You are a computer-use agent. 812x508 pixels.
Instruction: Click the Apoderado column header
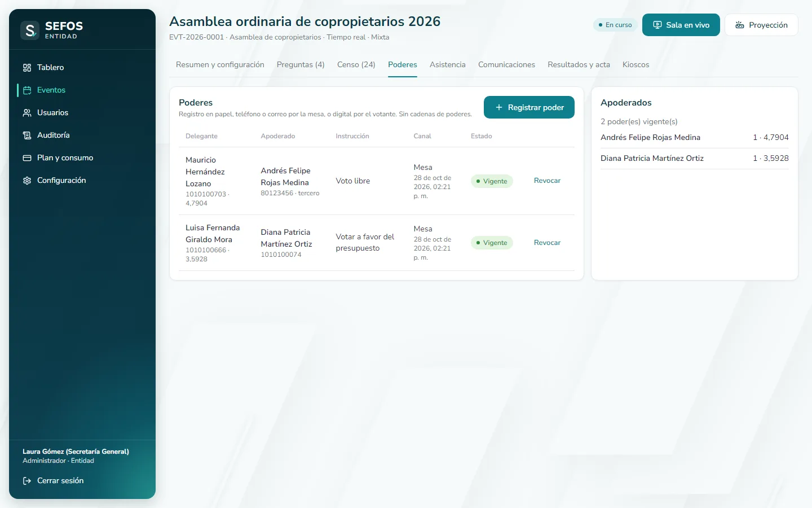coord(278,136)
